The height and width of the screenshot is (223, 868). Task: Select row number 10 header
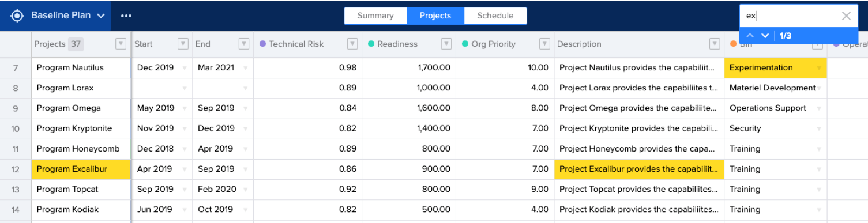pyautogui.click(x=16, y=128)
